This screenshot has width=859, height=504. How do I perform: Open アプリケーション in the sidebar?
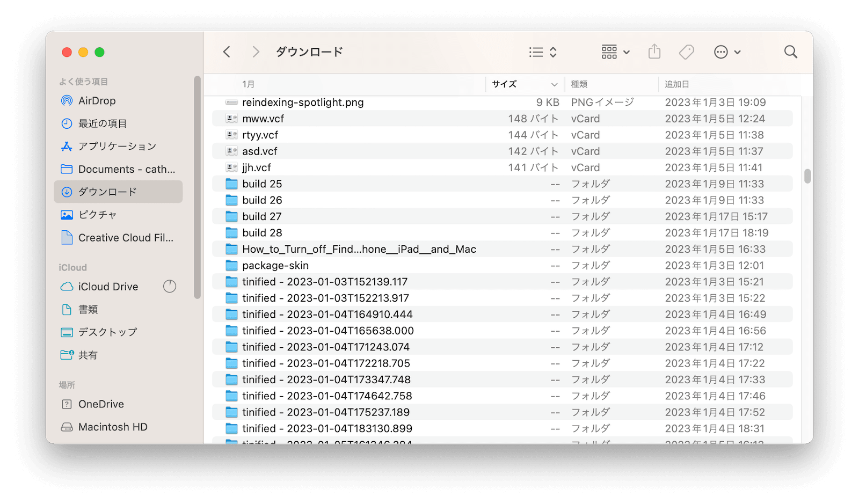coord(118,147)
